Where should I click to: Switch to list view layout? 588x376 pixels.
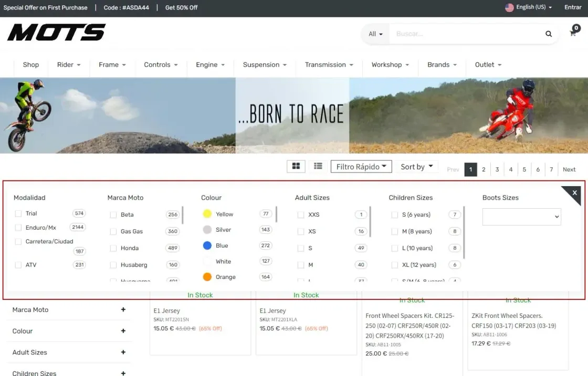318,166
